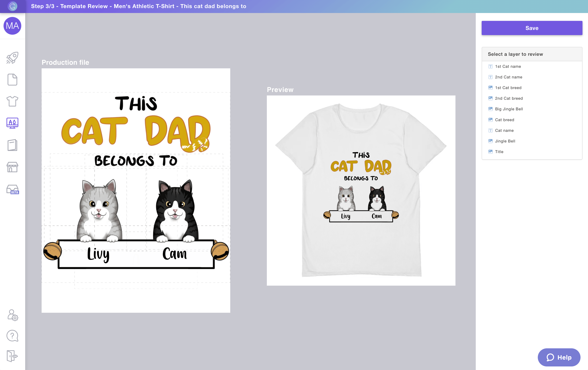Screen dimensions: 588x370
Task: Select the Cat name text layer
Action: coord(504,130)
